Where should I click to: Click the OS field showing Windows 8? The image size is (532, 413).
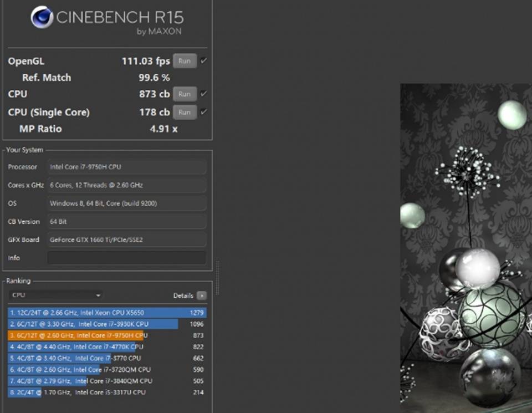pyautogui.click(x=126, y=203)
